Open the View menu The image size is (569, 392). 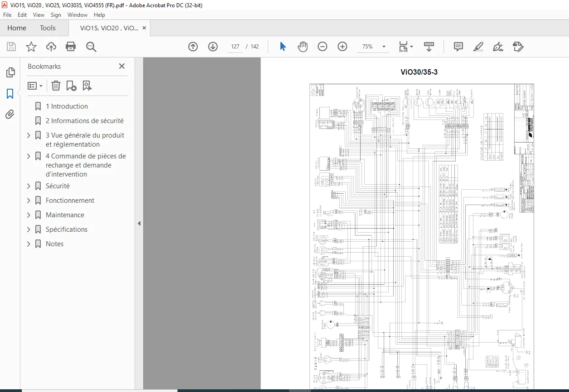[39, 15]
